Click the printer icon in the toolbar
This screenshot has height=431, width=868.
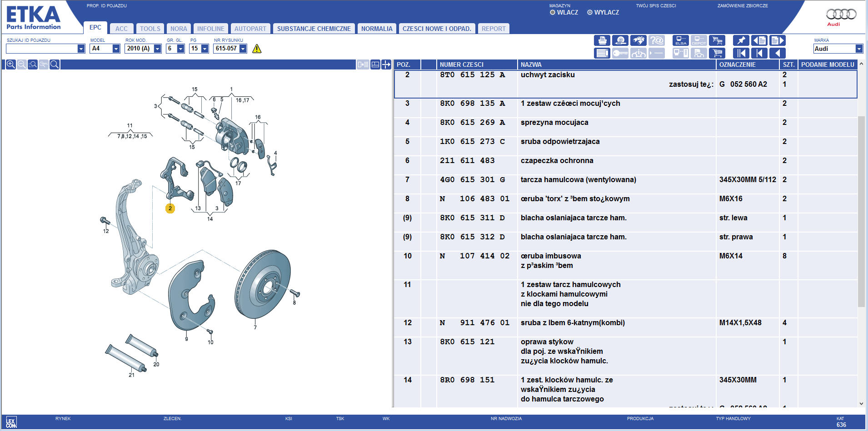tap(602, 40)
